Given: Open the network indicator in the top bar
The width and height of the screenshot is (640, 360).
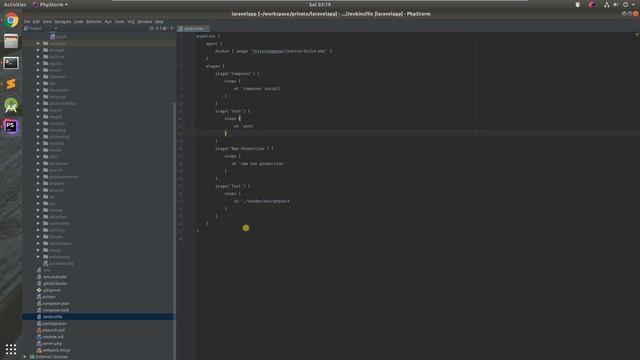Looking at the screenshot, I should click(x=607, y=4).
